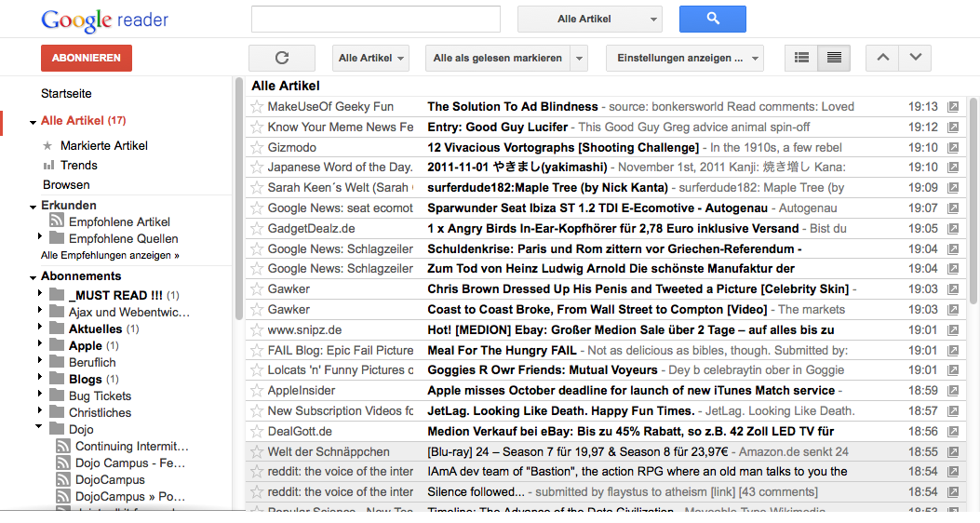The image size is (980, 523).
Task: Select Startseite in the sidebar
Action: 66,94
